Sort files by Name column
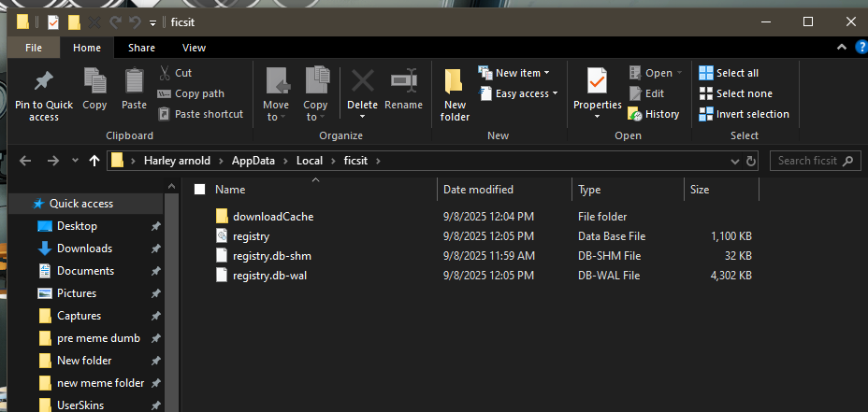 point(230,190)
